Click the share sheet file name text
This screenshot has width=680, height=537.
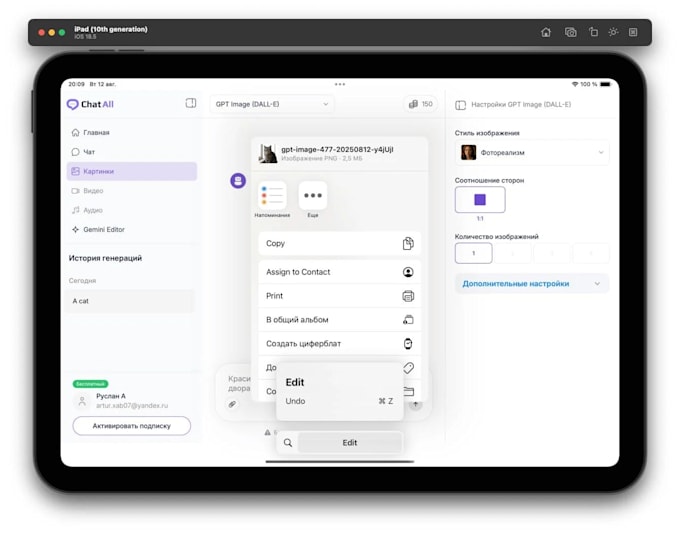(337, 149)
